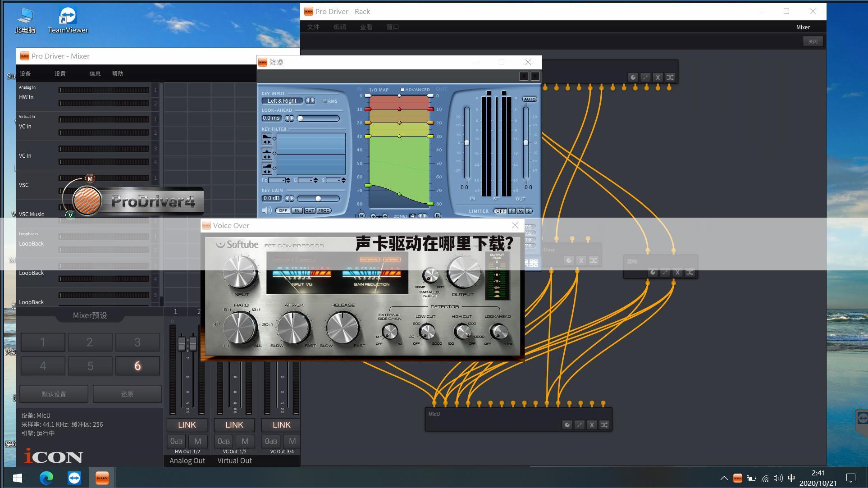Open the Left & Right key input selector
This screenshot has height=488, width=868.
tap(282, 101)
